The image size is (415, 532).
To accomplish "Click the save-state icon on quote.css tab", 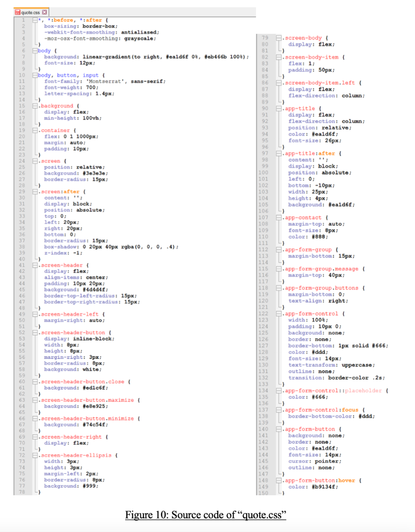I will tap(17, 12).
